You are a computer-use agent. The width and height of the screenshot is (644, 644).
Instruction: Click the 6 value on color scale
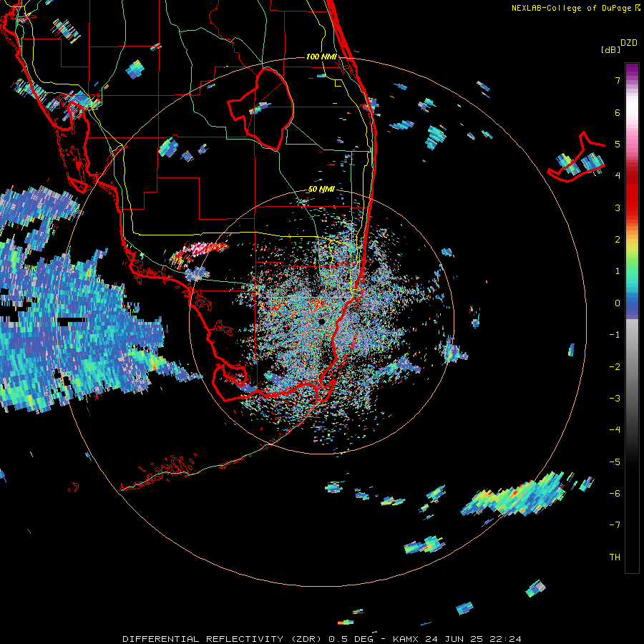pyautogui.click(x=618, y=112)
